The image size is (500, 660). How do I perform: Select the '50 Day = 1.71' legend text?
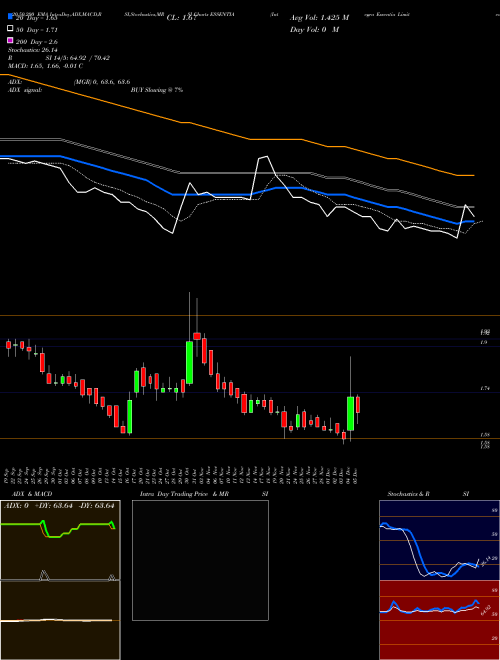click(37, 30)
